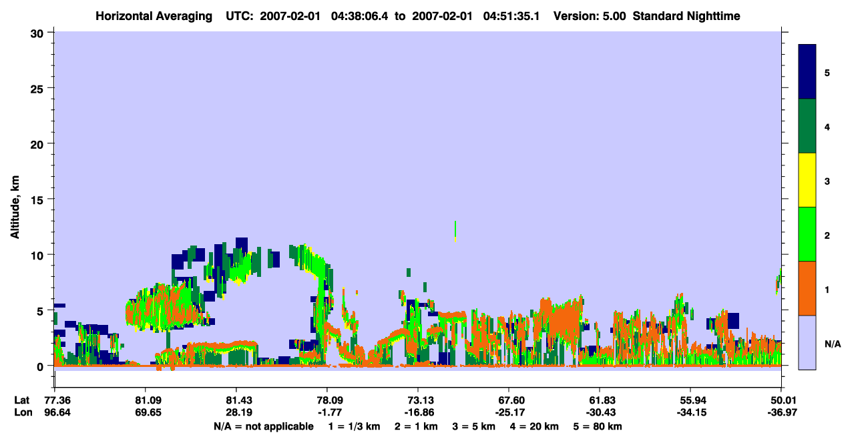Click longitude value -16.86
Screen dimensions: 868x445
coord(418,412)
